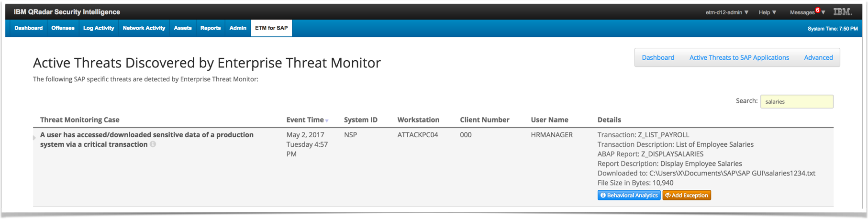Open the Reports tab
868x219 pixels.
point(210,28)
